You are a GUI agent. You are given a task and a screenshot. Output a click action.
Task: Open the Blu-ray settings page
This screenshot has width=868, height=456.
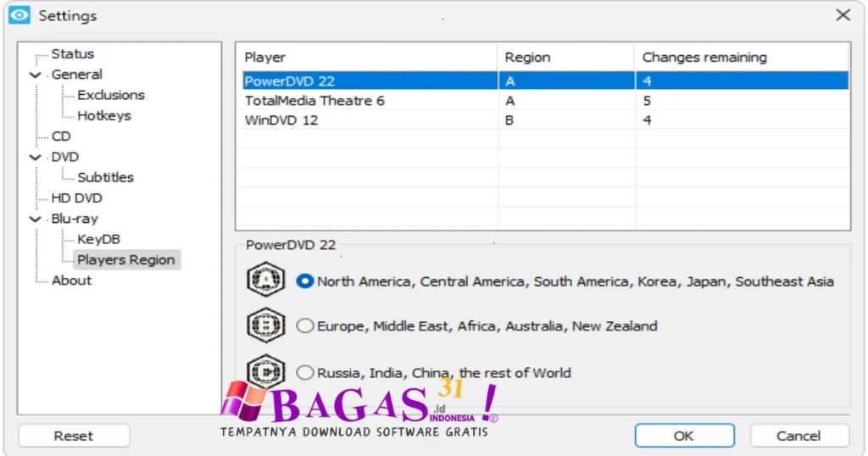75,219
